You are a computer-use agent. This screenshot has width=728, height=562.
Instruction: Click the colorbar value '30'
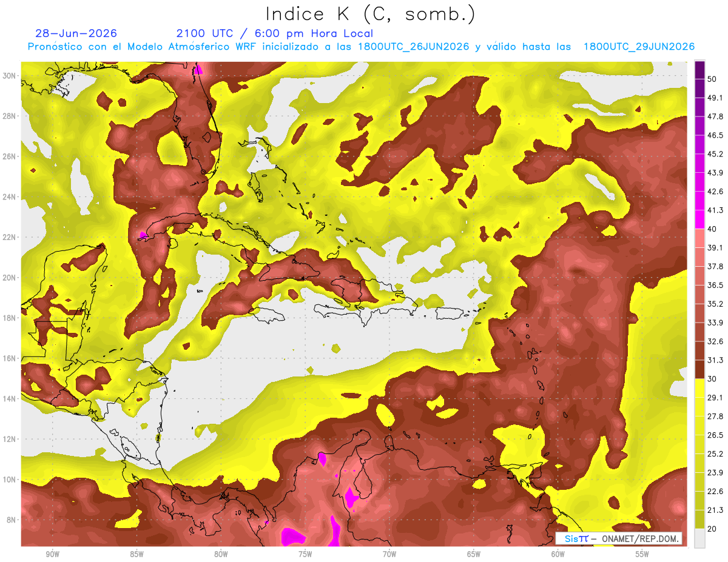pos(713,379)
